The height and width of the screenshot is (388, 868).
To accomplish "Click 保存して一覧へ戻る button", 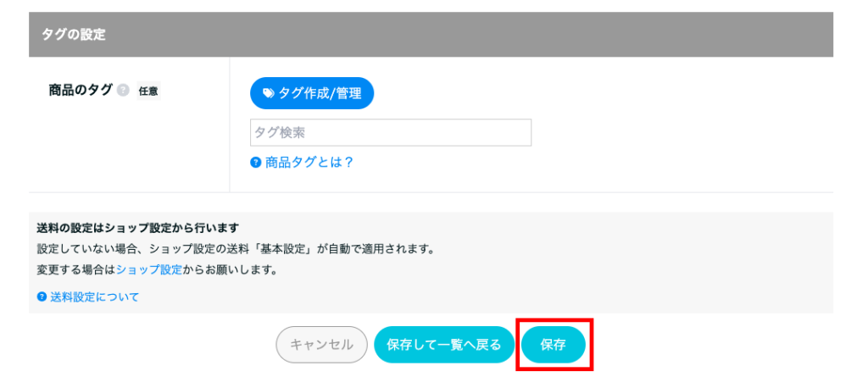I will click(444, 345).
